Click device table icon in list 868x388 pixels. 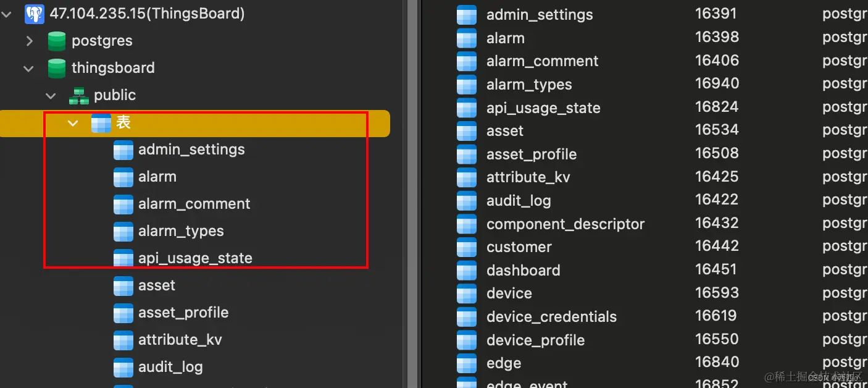(467, 293)
